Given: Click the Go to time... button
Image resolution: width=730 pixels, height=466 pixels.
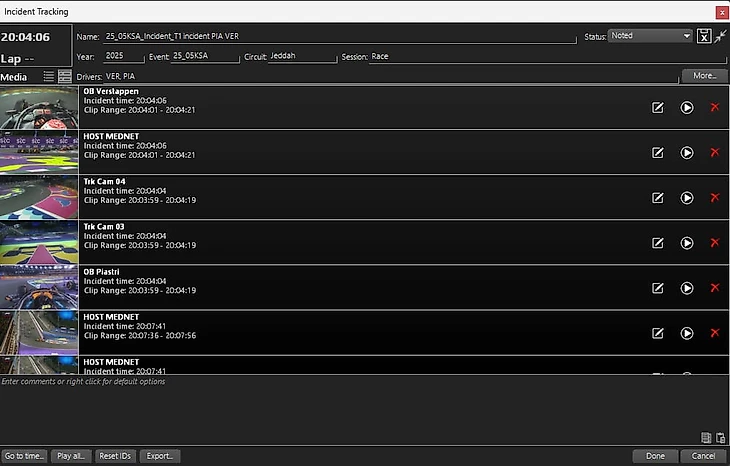Looking at the screenshot, I should point(24,456).
